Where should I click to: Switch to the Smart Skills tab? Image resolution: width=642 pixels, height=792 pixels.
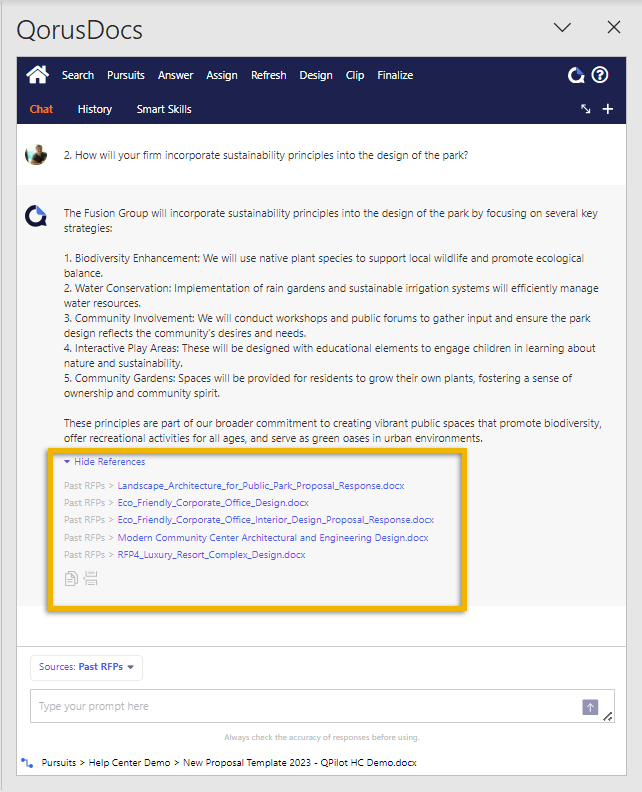164,109
